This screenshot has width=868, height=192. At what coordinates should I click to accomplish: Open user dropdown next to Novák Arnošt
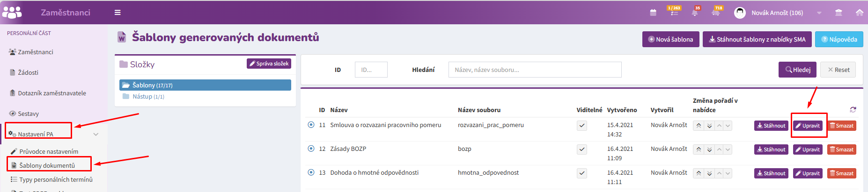(819, 13)
